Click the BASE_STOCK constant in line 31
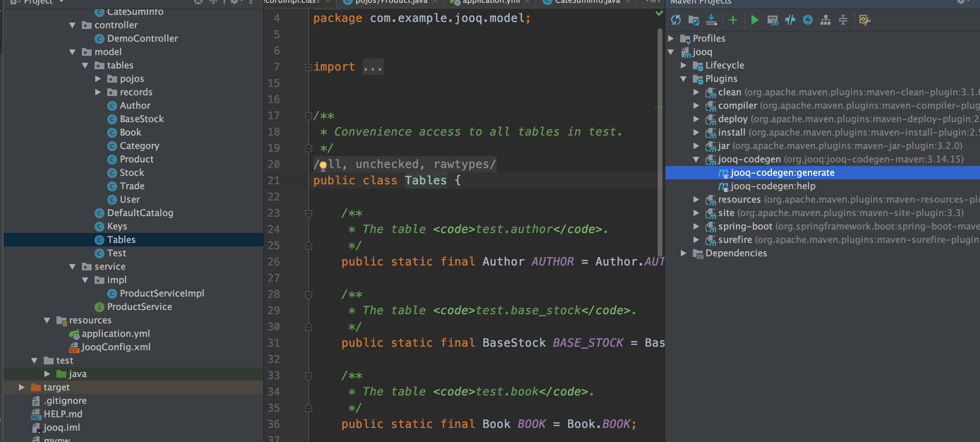Screen dimensions: 980x442 click(588, 343)
